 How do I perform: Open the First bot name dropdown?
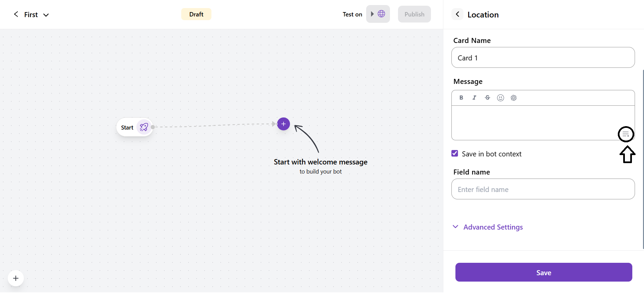pyautogui.click(x=46, y=15)
